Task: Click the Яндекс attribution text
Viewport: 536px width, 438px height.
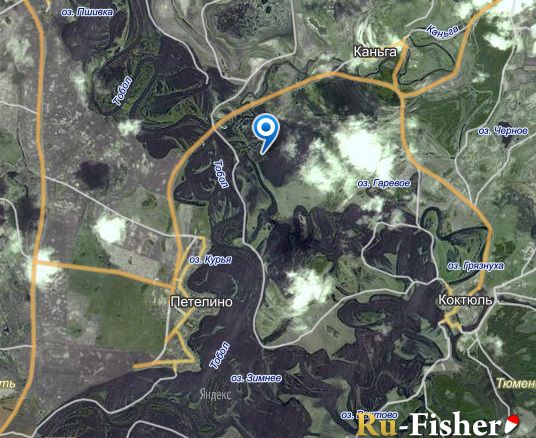Action: [215, 395]
